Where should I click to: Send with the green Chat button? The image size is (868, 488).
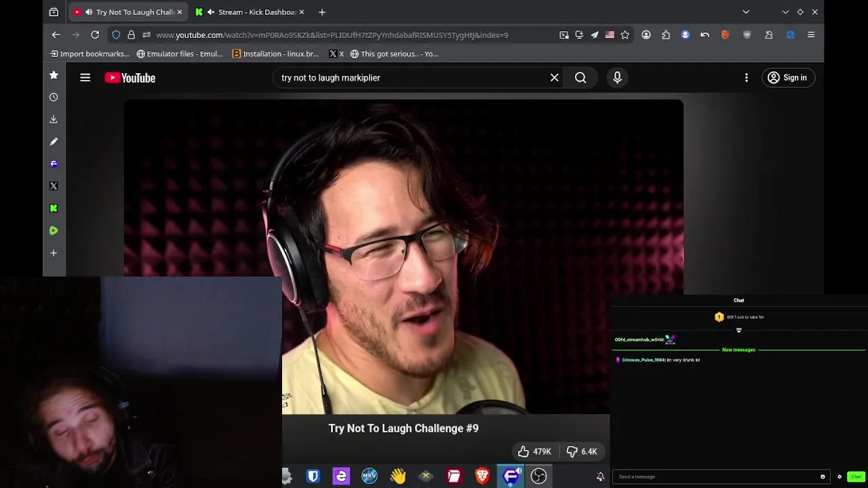[x=856, y=476]
